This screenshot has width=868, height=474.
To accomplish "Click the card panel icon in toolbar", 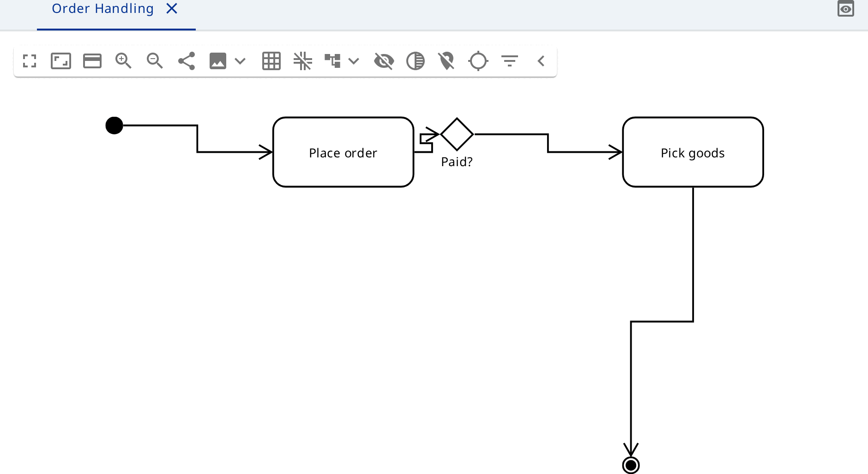I will (92, 61).
